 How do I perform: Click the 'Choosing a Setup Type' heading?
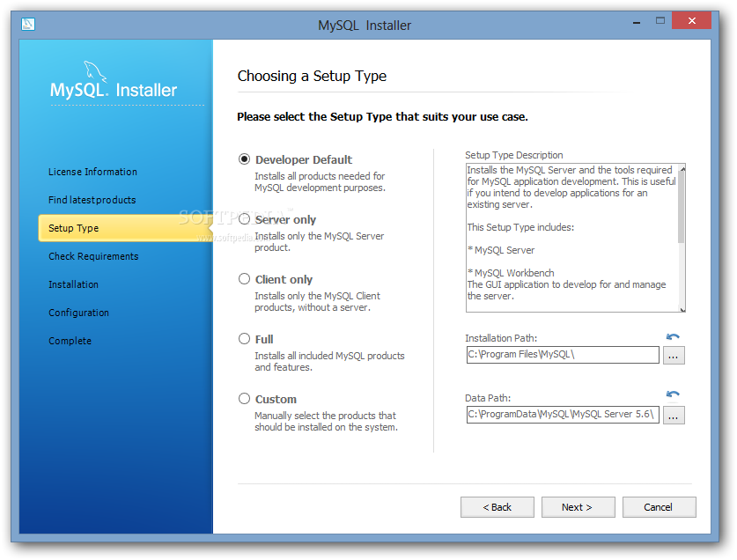[x=312, y=77]
